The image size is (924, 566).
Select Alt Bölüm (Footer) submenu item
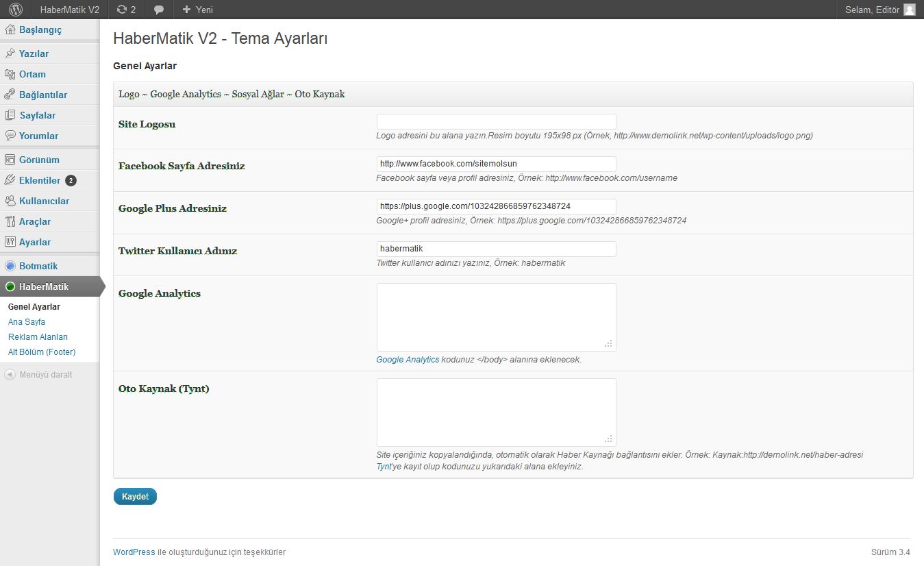click(42, 352)
